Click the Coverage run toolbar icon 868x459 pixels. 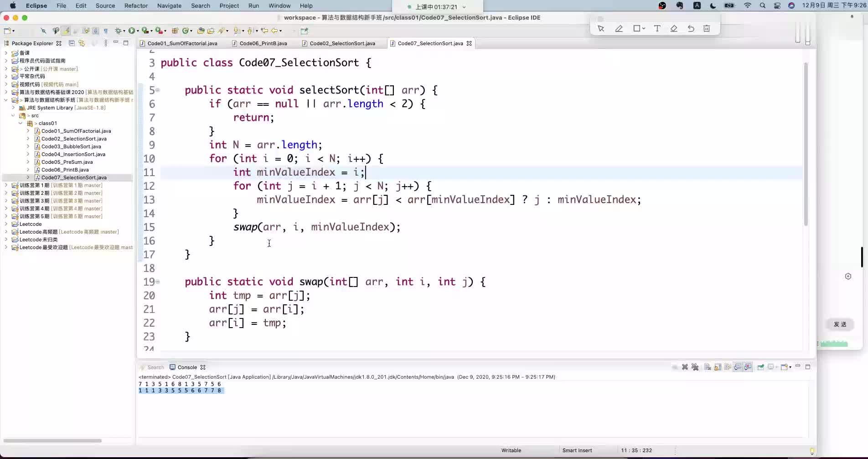point(145,31)
